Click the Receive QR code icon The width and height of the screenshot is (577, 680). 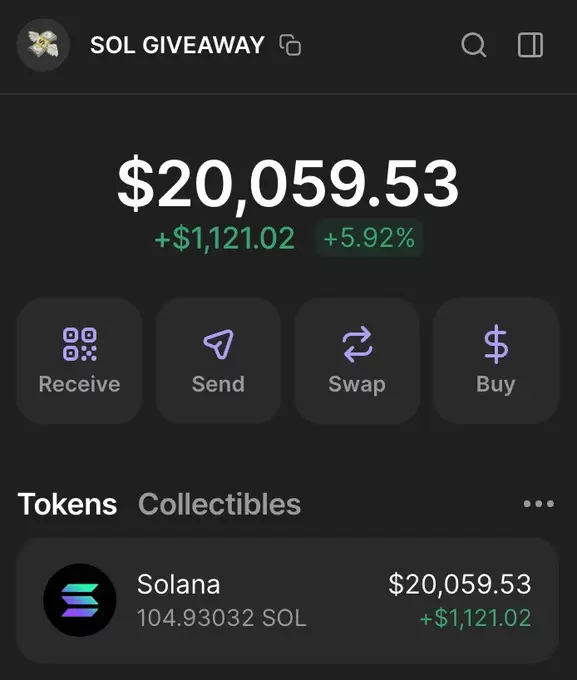(x=80, y=344)
